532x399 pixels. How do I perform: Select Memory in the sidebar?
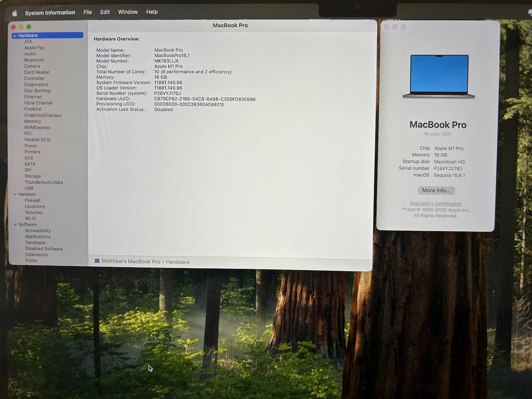tap(32, 121)
